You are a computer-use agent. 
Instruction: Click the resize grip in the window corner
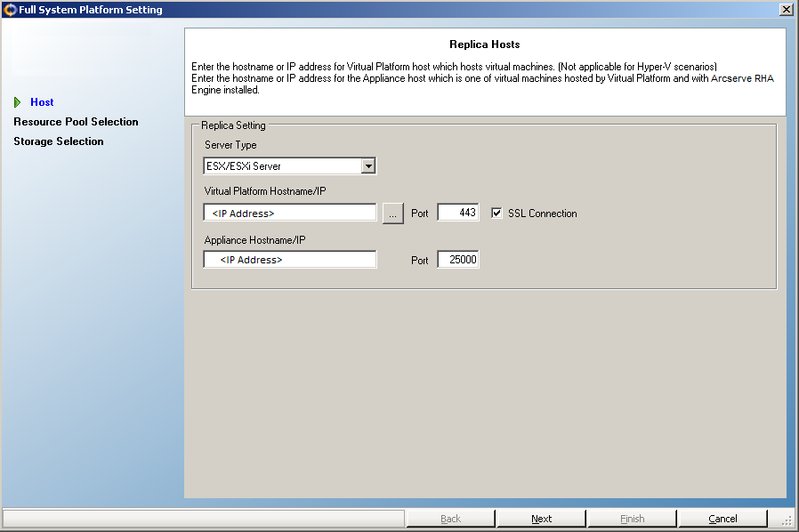787,520
